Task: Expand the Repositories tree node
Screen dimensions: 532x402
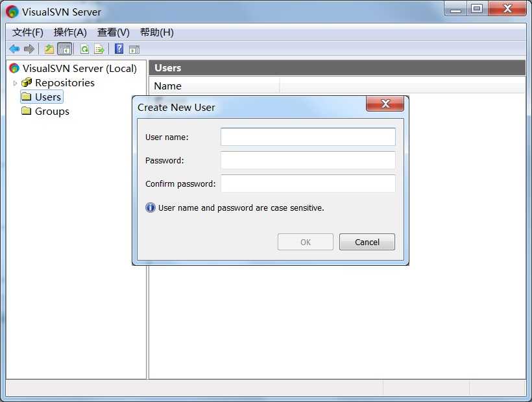Action: (15, 83)
